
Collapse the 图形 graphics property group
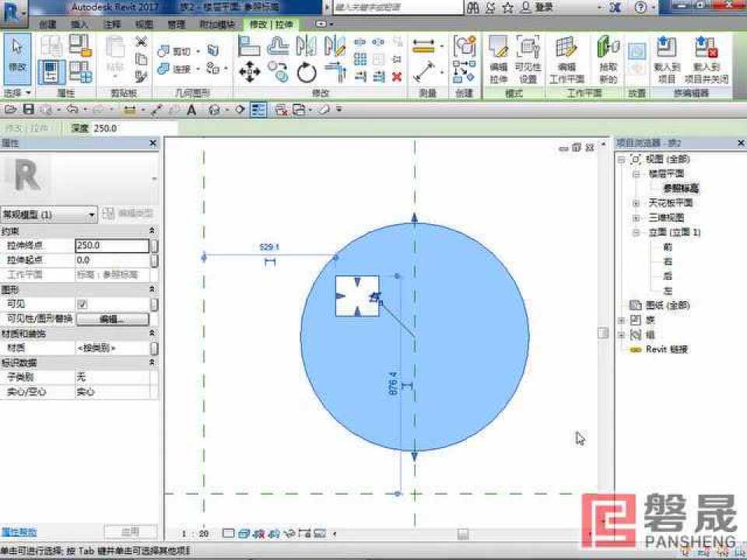tap(152, 289)
